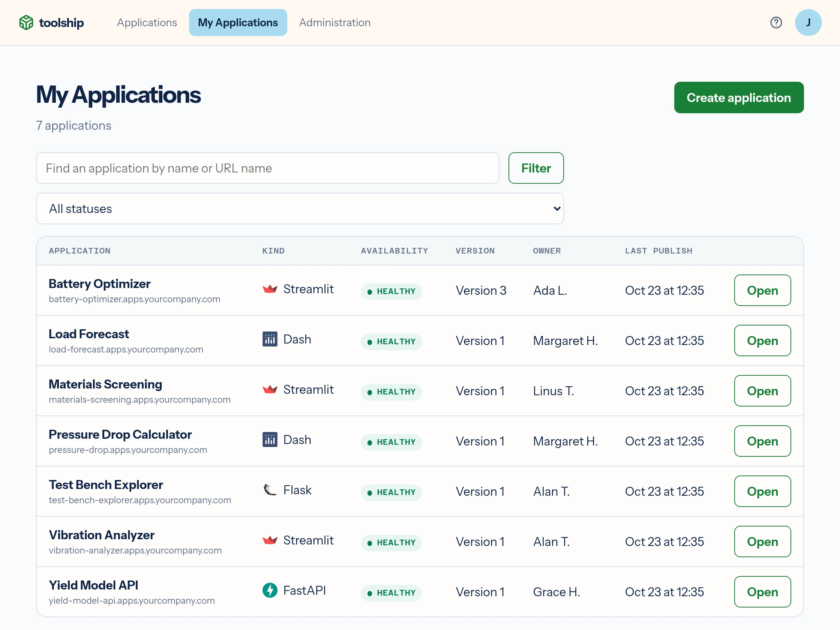Viewport: 840px width, 630px height.
Task: Open the Yield Model API application
Action: pyautogui.click(x=762, y=592)
